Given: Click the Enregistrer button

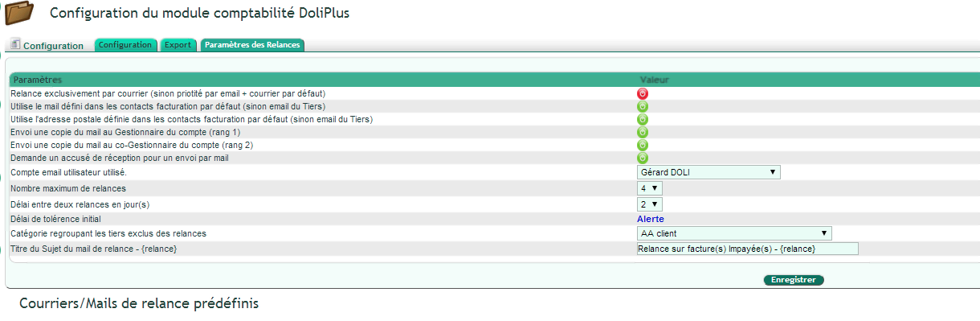Looking at the screenshot, I should 794,280.
